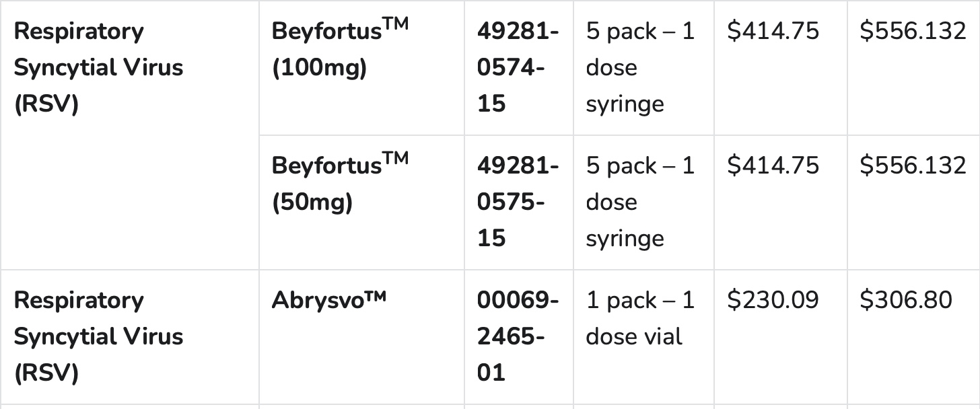Click $414.75 in the Beyfortus 100mg row

pos(773,32)
